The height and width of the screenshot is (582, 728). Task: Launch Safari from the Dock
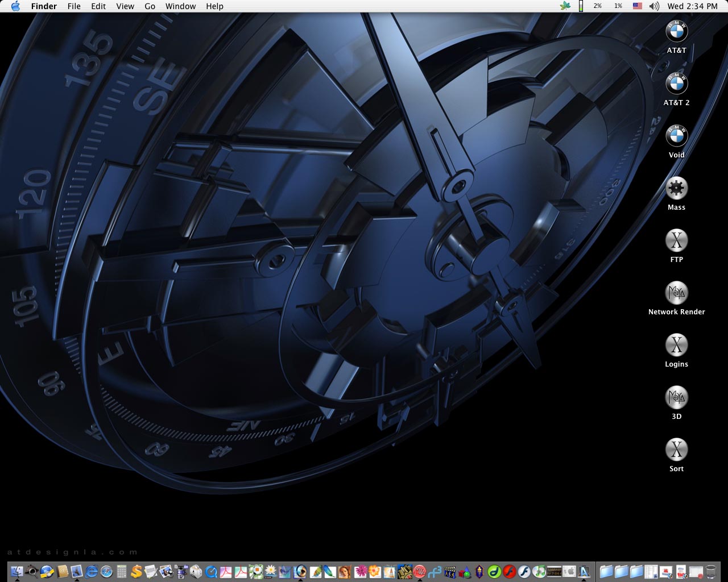coord(106,571)
